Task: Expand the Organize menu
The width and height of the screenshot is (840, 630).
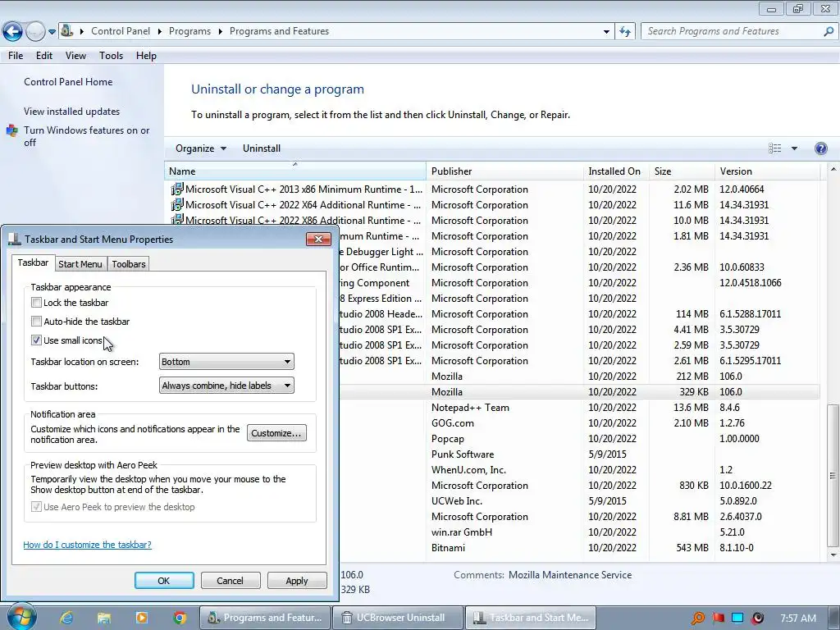Action: click(201, 148)
